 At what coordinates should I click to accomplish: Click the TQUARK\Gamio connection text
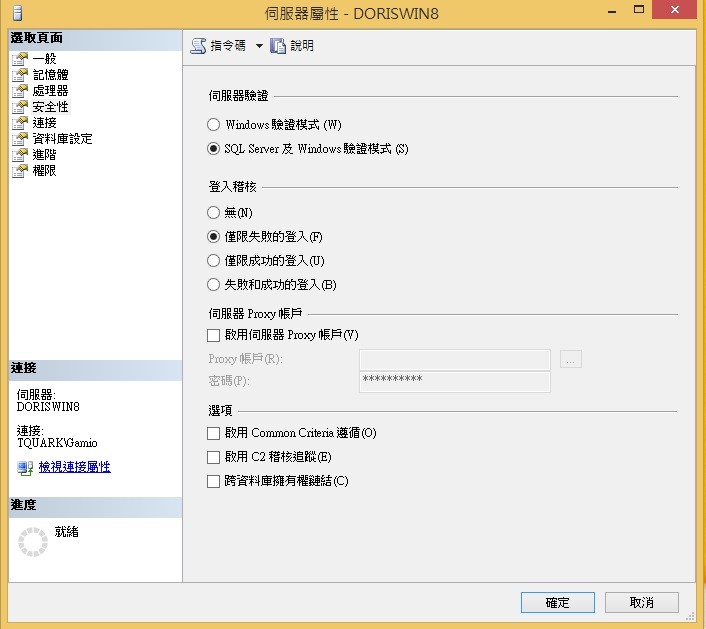pyautogui.click(x=57, y=443)
